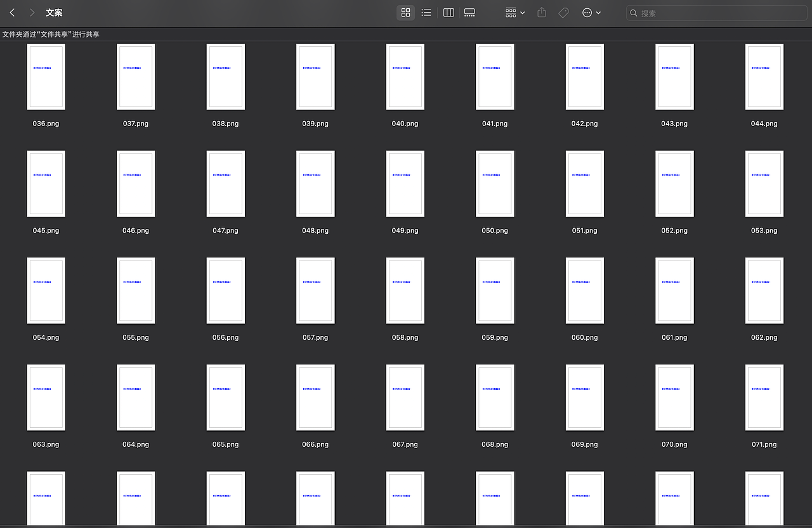This screenshot has height=528, width=812.
Task: Select the 044.png thumbnail
Action: coord(764,77)
